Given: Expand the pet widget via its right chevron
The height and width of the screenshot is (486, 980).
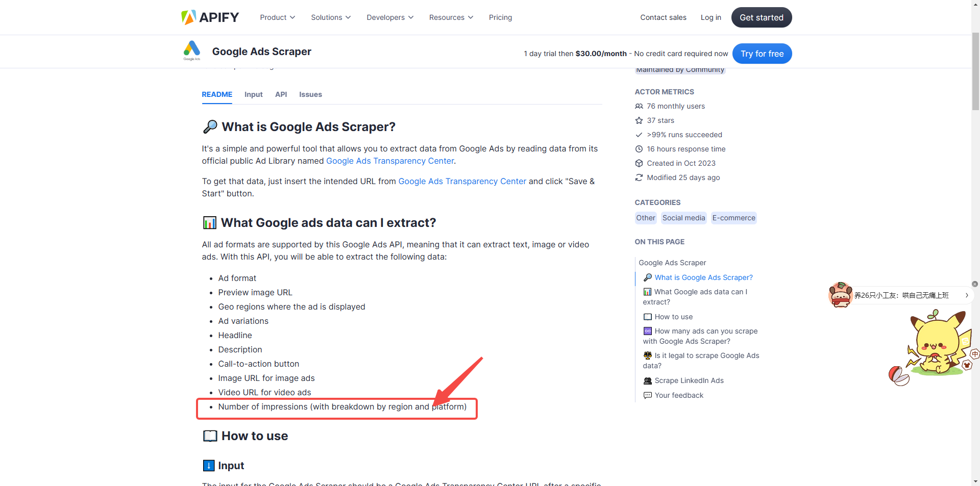Looking at the screenshot, I should click(x=967, y=295).
